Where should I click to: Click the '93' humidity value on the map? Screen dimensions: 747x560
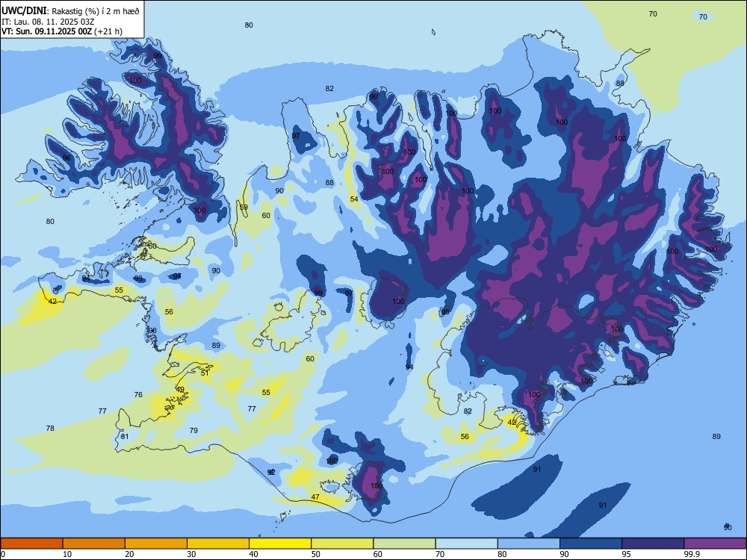pos(138,279)
